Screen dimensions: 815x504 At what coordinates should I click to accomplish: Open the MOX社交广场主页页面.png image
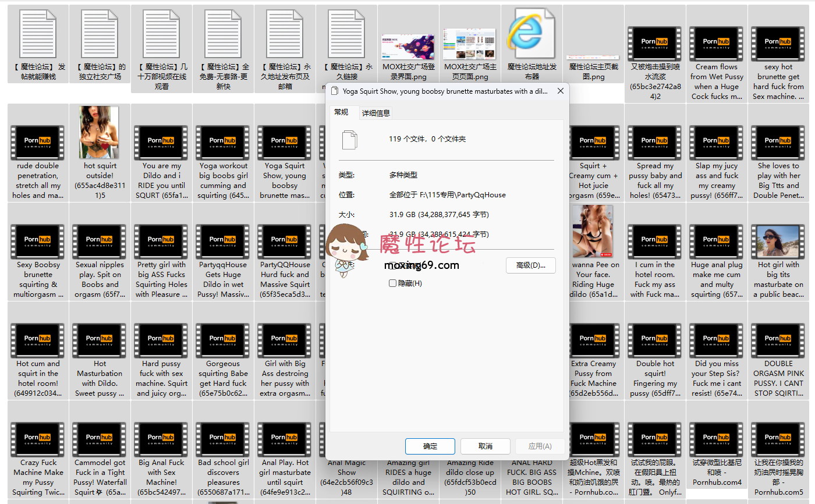(470, 44)
